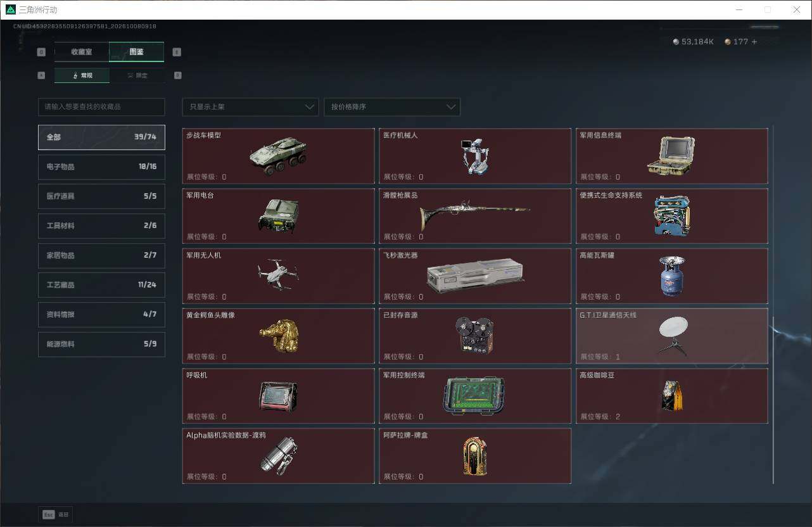Open the 工艺藏品 category
Image resolution: width=812 pixels, height=527 pixels.
[x=101, y=285]
